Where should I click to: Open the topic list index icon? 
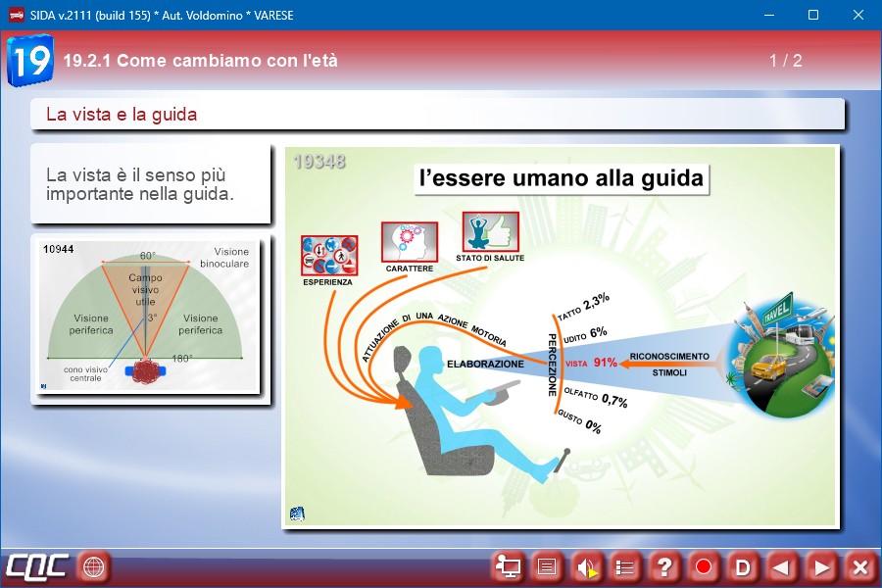pyautogui.click(x=625, y=566)
